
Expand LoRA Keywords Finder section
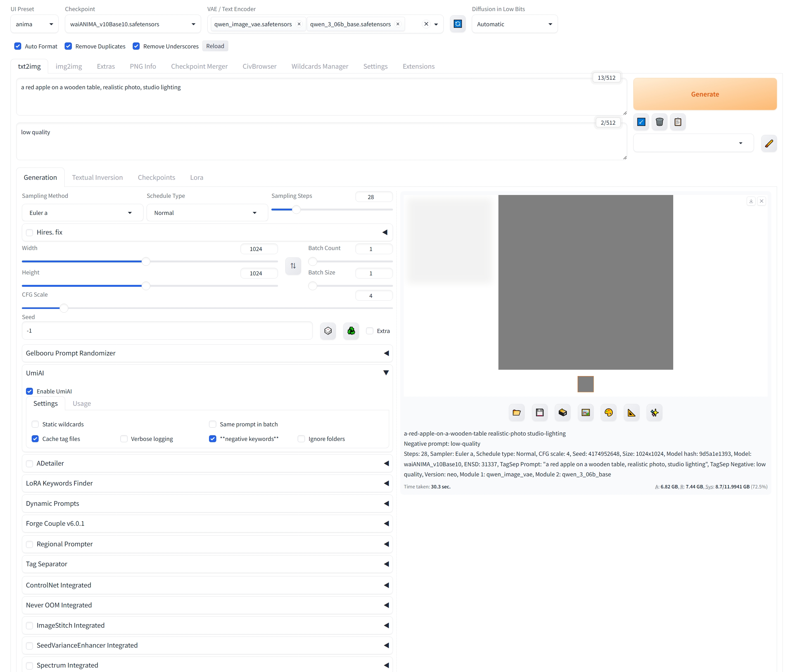207,483
